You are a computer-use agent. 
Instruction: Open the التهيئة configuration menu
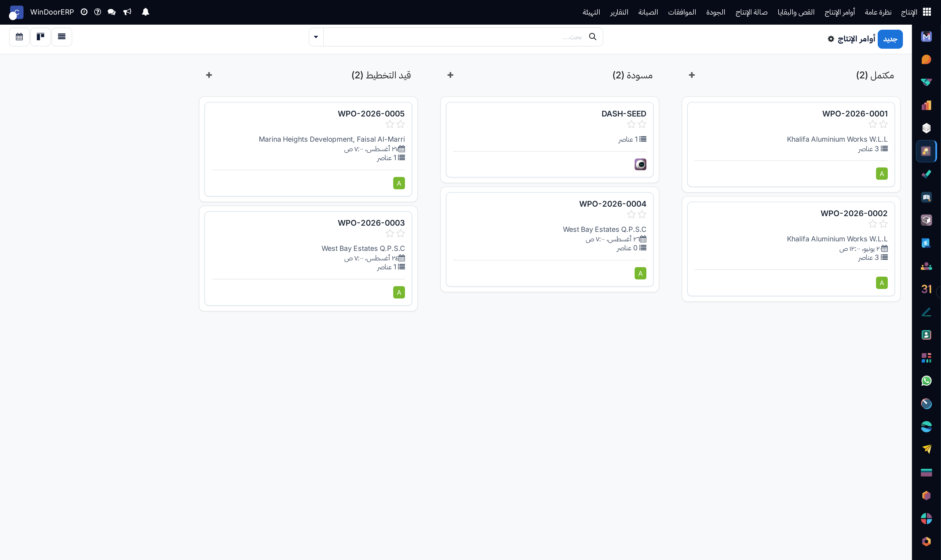point(591,12)
